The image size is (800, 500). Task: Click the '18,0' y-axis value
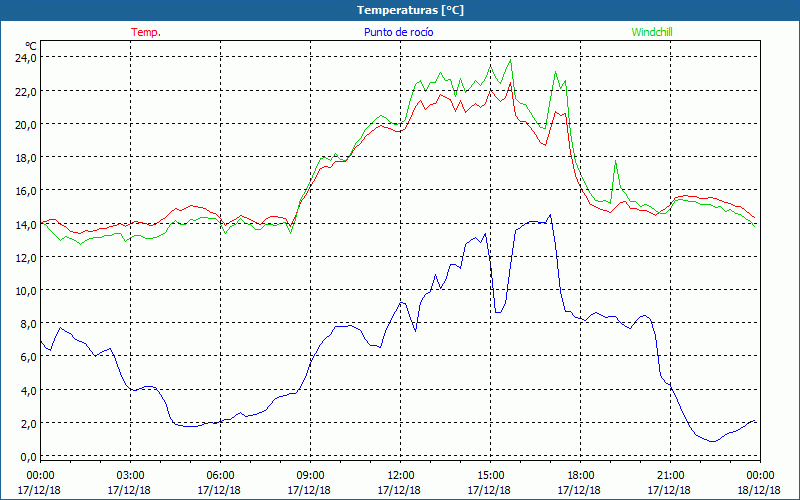tap(26, 158)
